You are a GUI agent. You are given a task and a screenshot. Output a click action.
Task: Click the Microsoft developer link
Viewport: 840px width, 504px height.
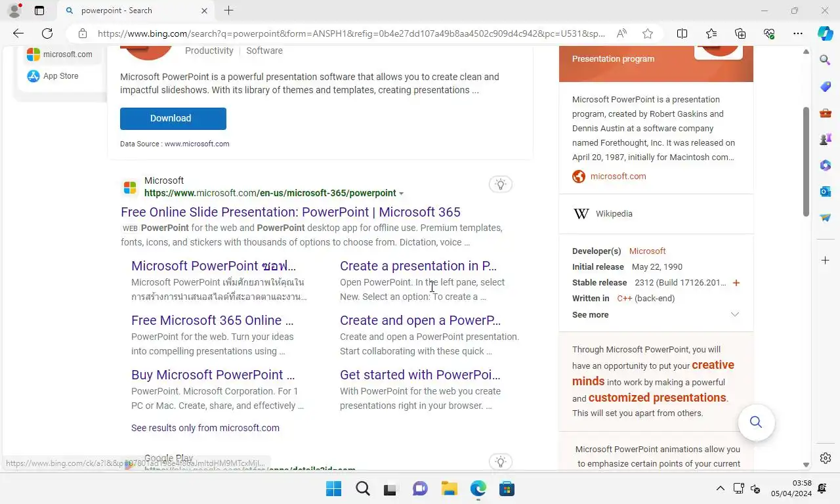[647, 251]
